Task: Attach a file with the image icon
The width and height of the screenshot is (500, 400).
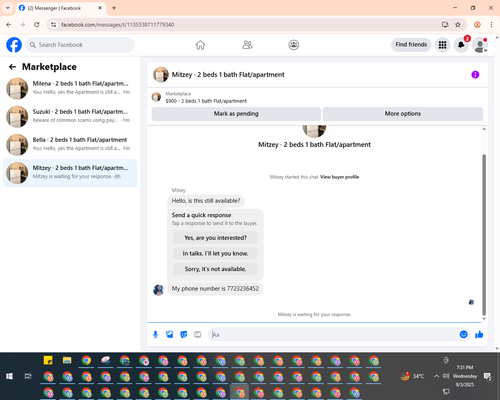Action: [169, 334]
